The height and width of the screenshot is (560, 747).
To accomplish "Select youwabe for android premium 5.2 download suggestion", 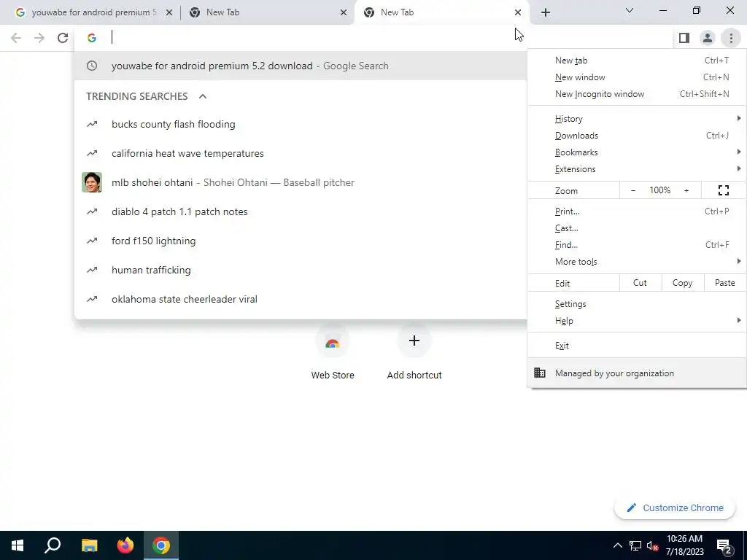I will (301, 66).
